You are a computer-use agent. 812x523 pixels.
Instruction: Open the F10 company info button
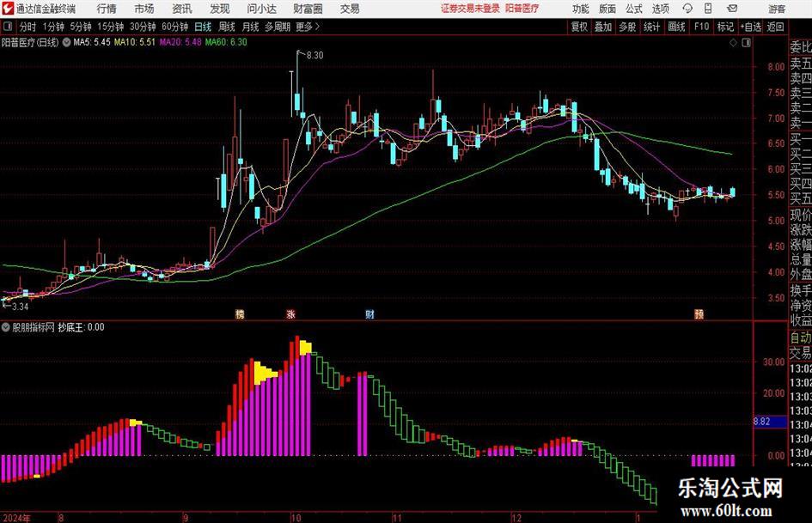coord(701,27)
